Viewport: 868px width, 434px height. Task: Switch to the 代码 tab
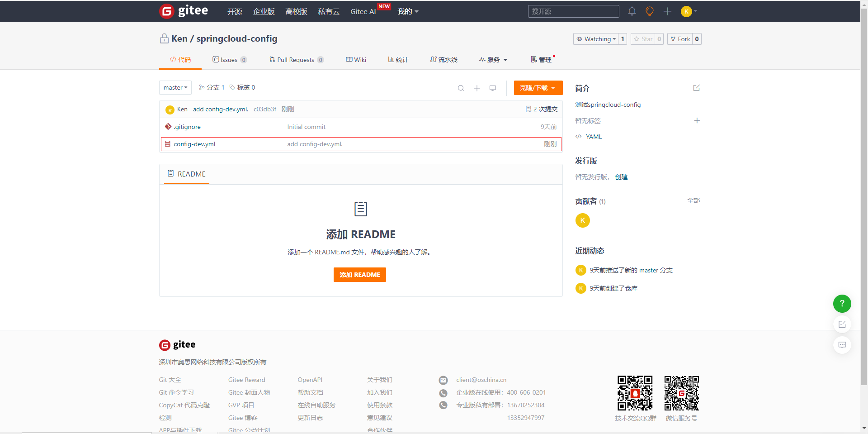click(x=180, y=60)
